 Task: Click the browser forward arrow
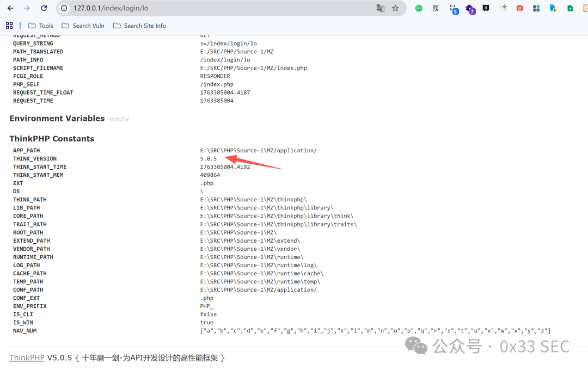tap(27, 8)
